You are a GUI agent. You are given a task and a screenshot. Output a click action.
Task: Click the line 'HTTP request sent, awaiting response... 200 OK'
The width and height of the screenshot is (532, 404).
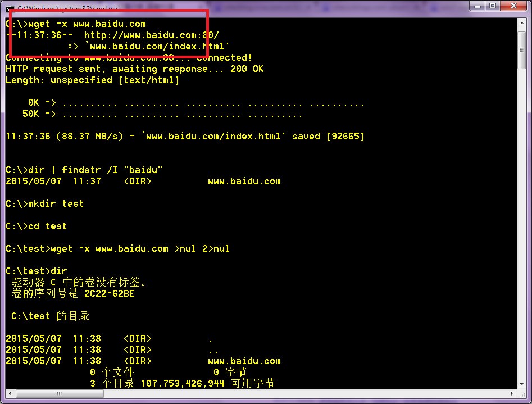(134, 69)
